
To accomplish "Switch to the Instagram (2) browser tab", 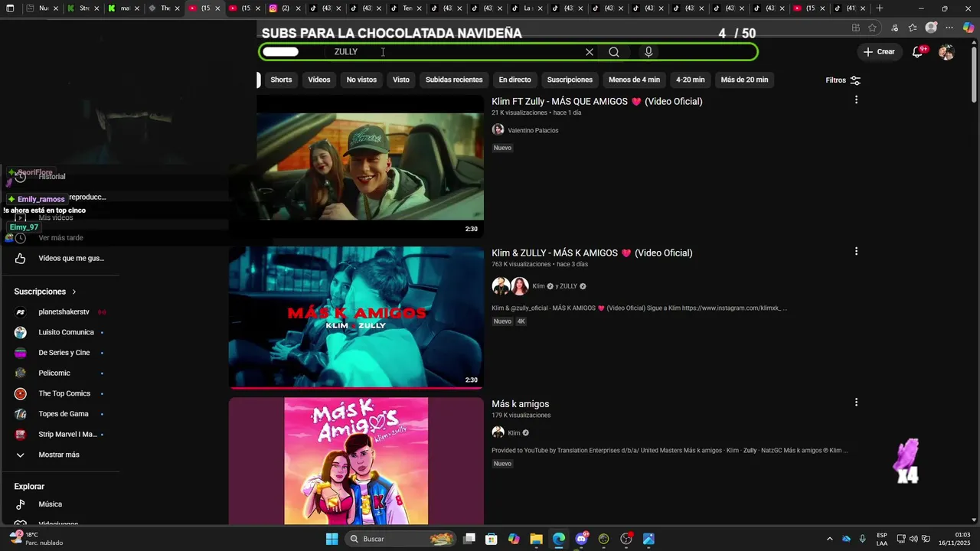I will 283,8.
